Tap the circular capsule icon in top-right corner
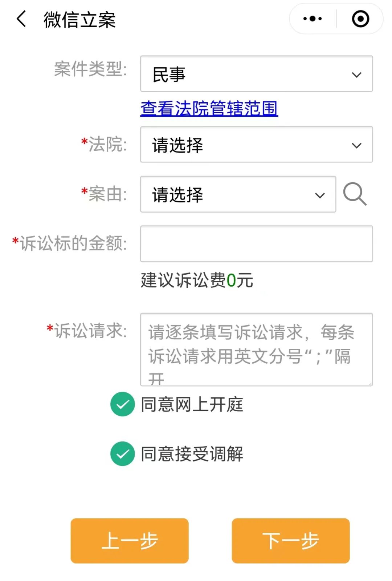Viewport: 392px width, 581px height. coord(360,18)
